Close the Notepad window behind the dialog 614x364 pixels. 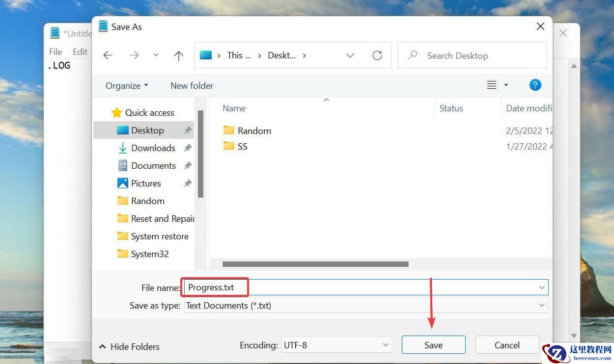pos(563,33)
